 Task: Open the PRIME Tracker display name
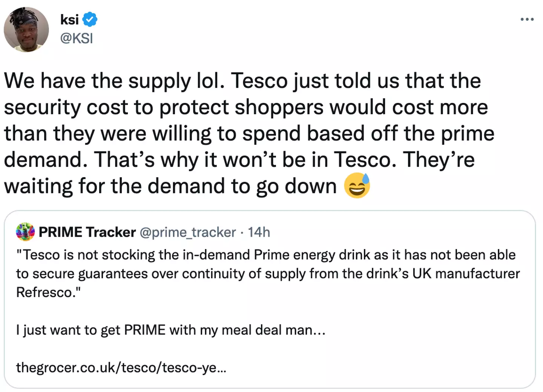(x=87, y=232)
